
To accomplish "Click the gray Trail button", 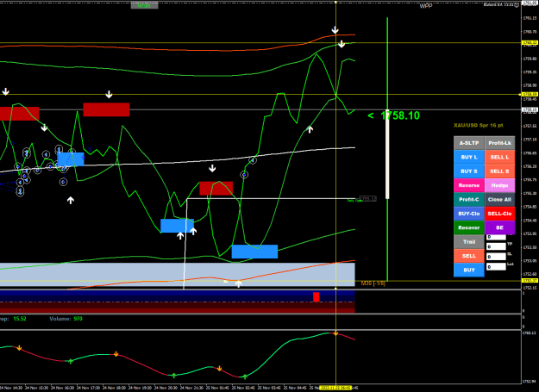I will (x=469, y=242).
